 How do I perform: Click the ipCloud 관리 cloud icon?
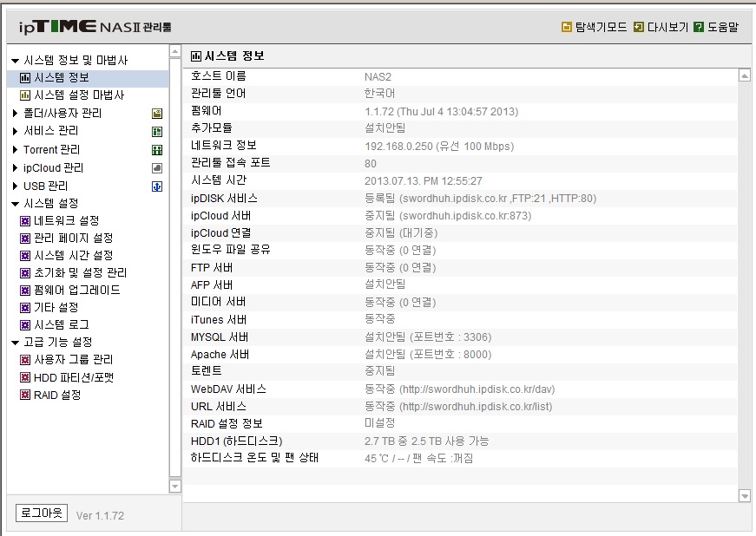(x=157, y=168)
